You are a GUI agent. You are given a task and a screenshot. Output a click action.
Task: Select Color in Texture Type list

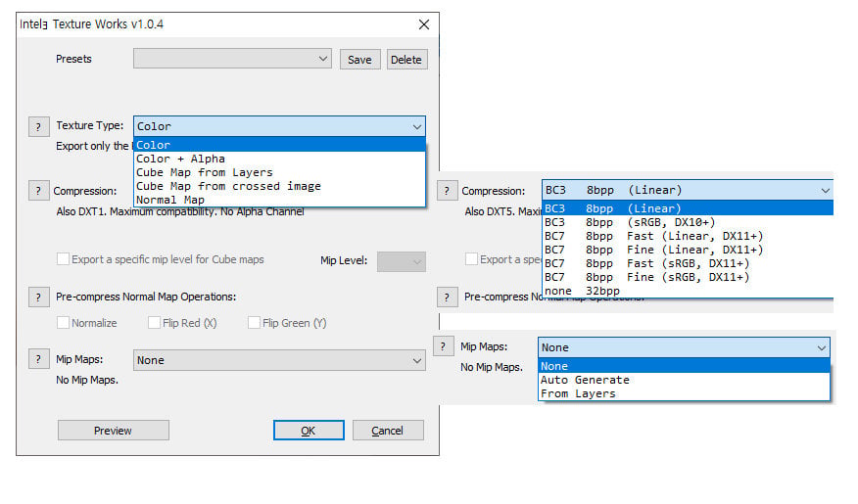click(279, 145)
